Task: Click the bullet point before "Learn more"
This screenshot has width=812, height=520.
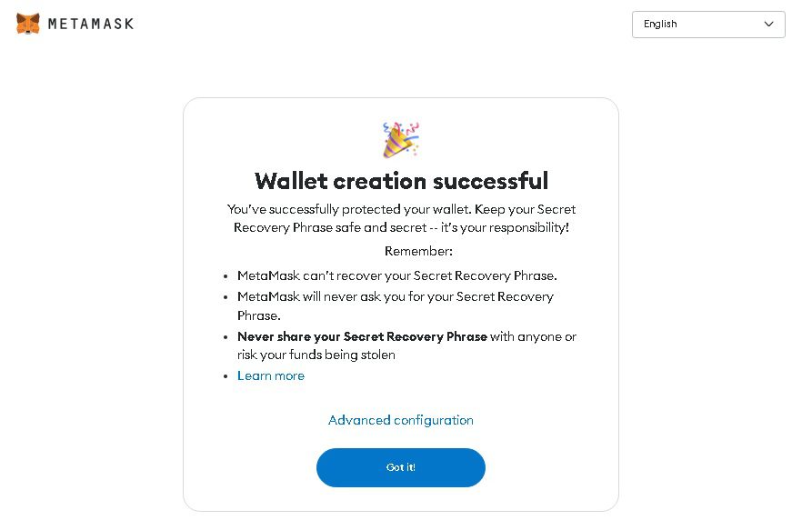Action: [226, 376]
